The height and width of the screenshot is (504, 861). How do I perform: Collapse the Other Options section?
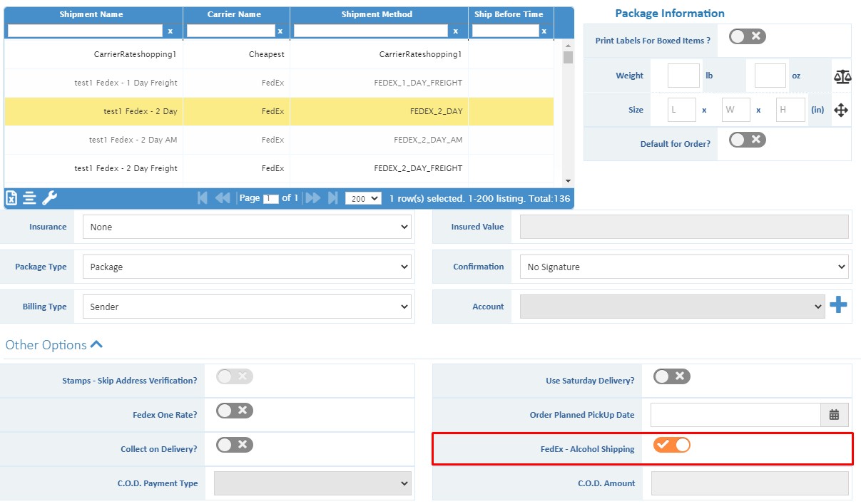tap(96, 345)
